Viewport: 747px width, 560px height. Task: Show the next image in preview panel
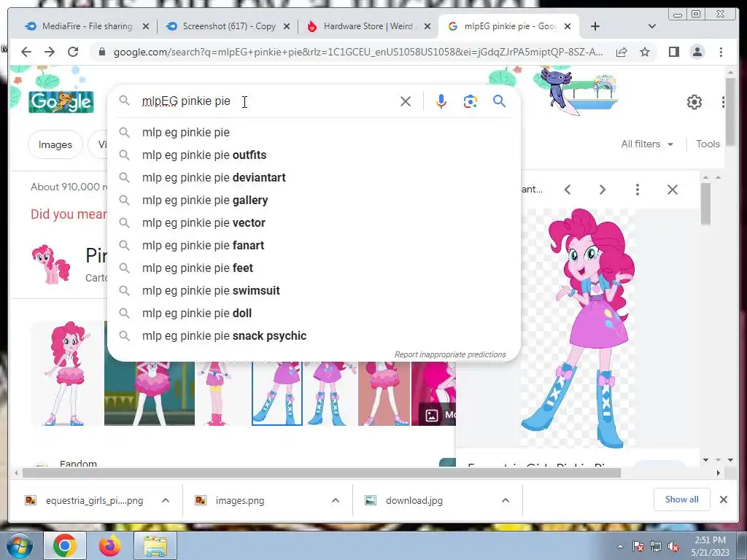click(x=602, y=190)
